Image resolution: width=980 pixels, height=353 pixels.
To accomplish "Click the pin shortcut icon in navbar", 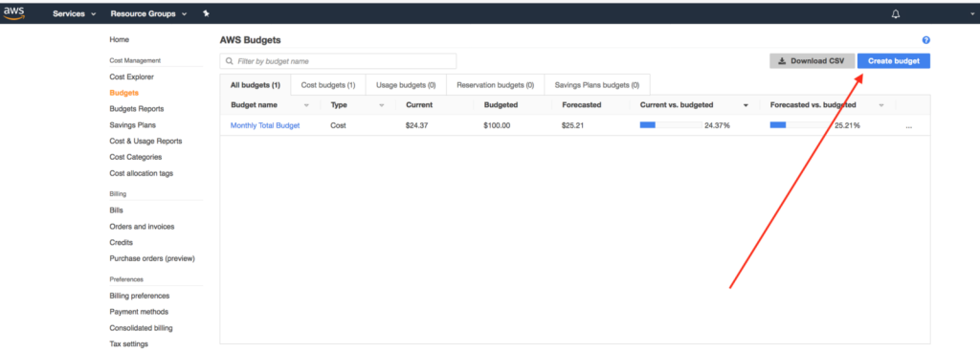I will [x=207, y=13].
